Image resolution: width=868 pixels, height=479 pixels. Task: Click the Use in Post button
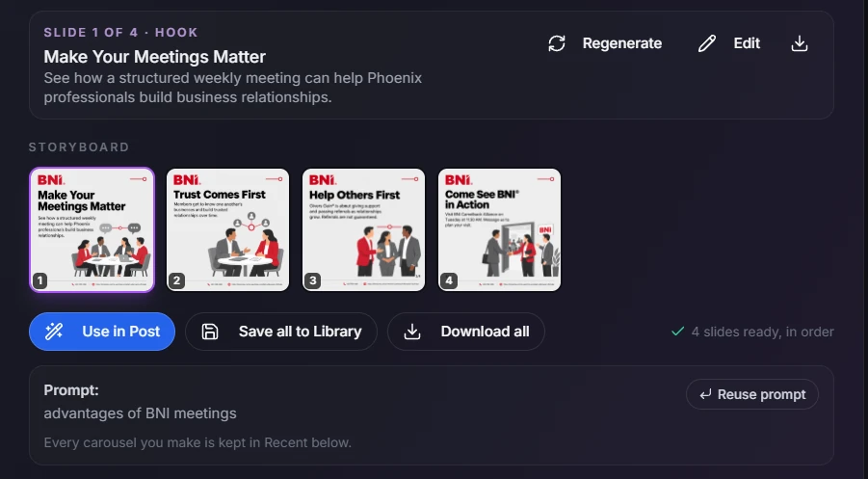[x=102, y=332]
